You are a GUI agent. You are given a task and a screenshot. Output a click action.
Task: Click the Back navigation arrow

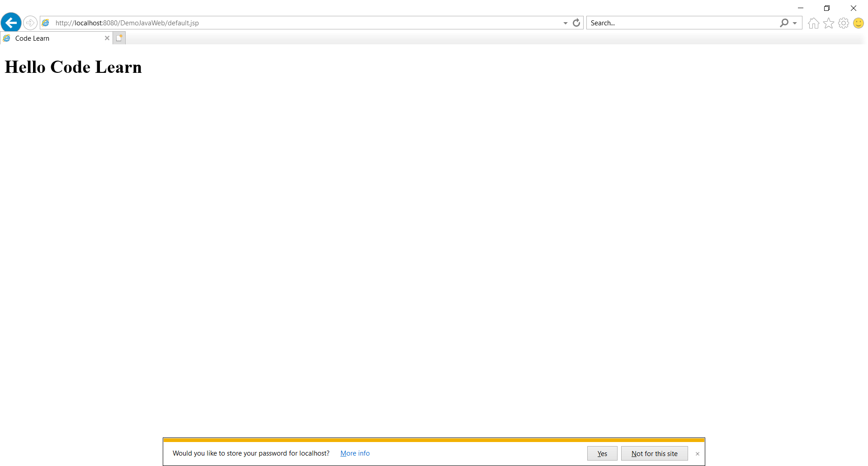click(11, 23)
